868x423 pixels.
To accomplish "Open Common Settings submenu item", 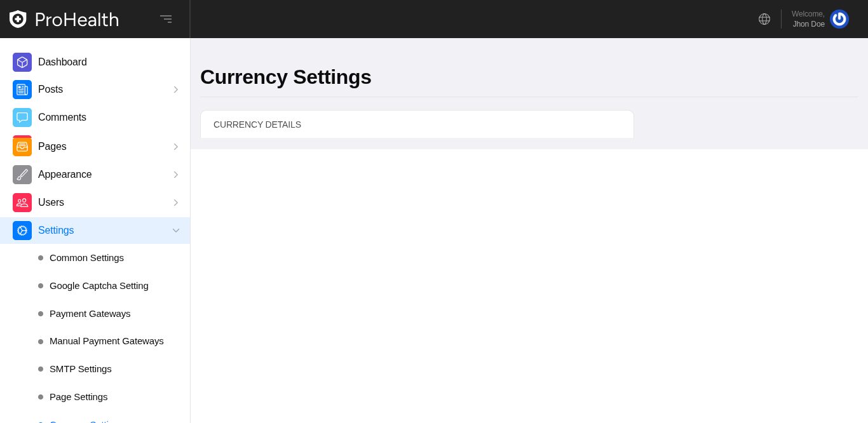I will click(86, 258).
